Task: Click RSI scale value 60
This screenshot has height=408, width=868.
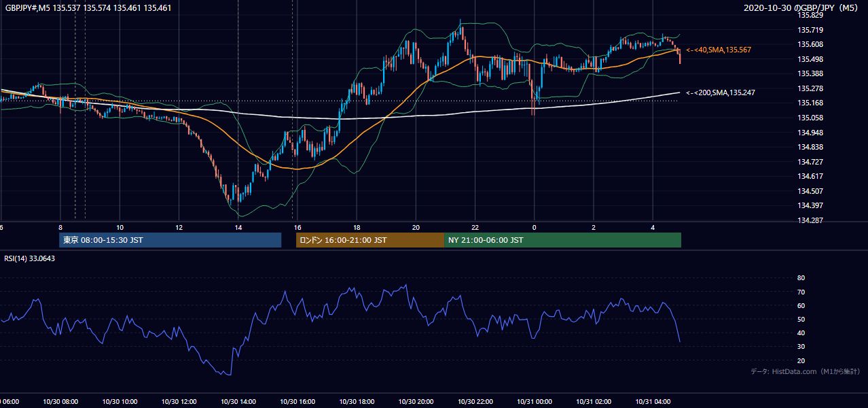Action: tap(801, 306)
